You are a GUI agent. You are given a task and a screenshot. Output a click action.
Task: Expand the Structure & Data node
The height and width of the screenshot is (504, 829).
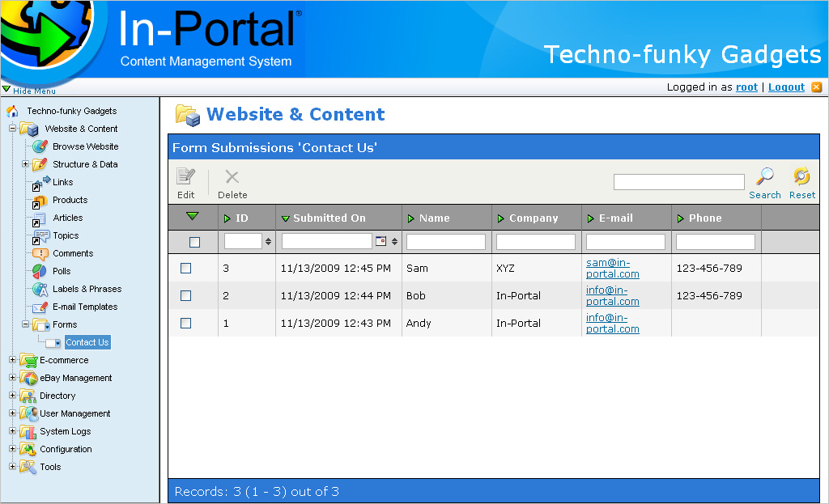(x=25, y=164)
